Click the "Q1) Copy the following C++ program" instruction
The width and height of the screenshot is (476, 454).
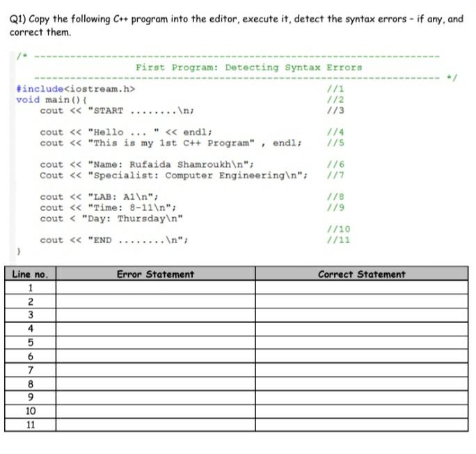(236, 25)
